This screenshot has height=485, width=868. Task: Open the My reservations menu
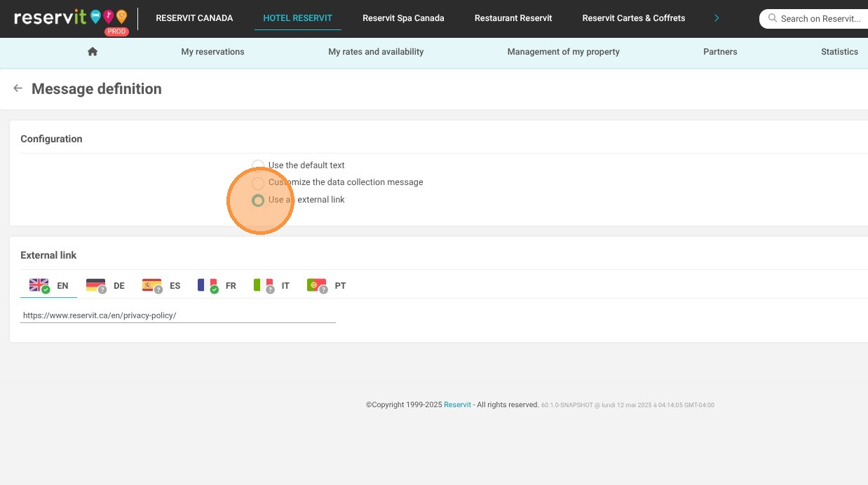212,51
